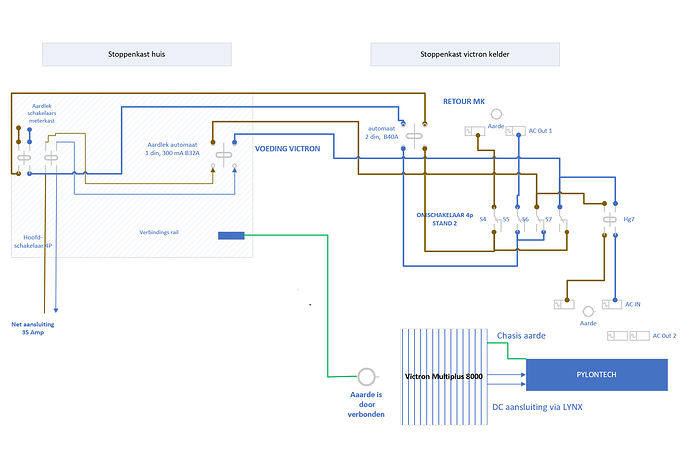
Task: Click the S6 switch label
Action: (x=525, y=219)
